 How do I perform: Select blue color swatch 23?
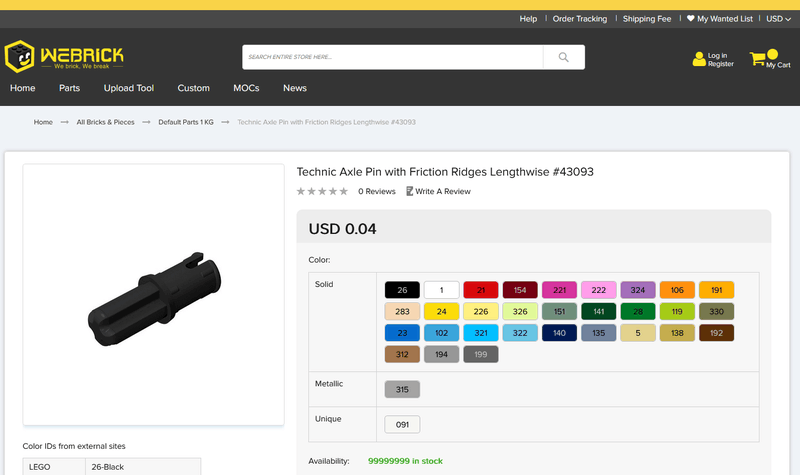click(402, 333)
